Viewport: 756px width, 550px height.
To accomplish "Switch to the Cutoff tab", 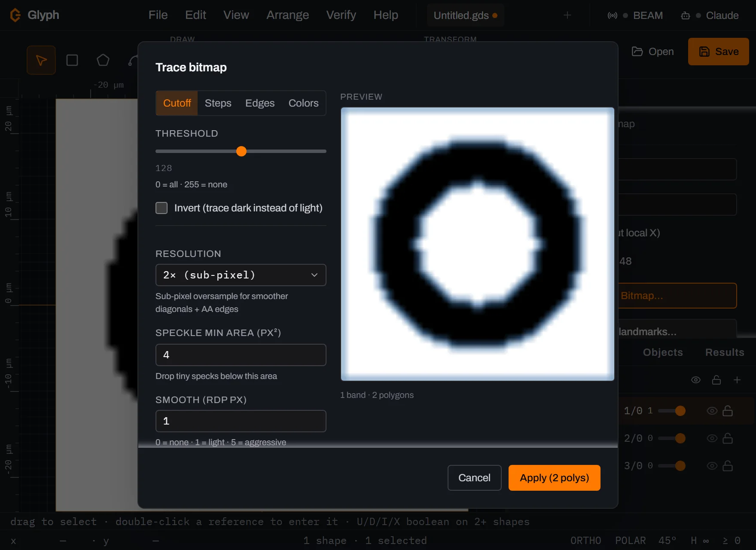I will point(177,103).
